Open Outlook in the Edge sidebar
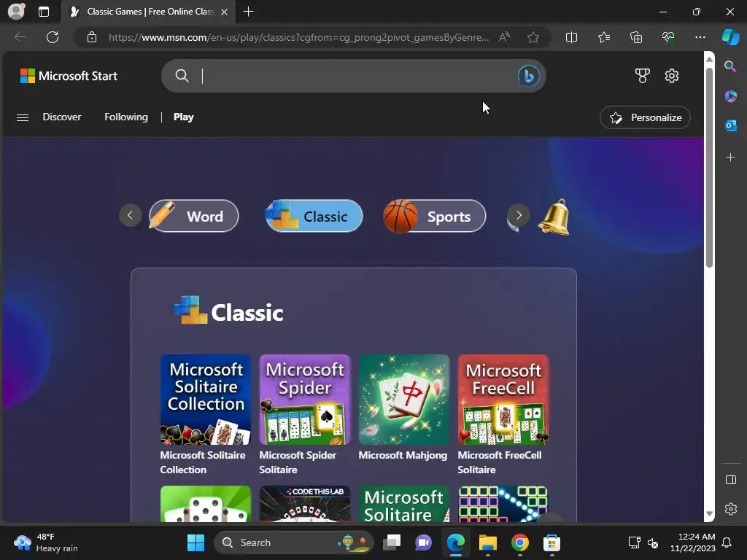 click(730, 125)
